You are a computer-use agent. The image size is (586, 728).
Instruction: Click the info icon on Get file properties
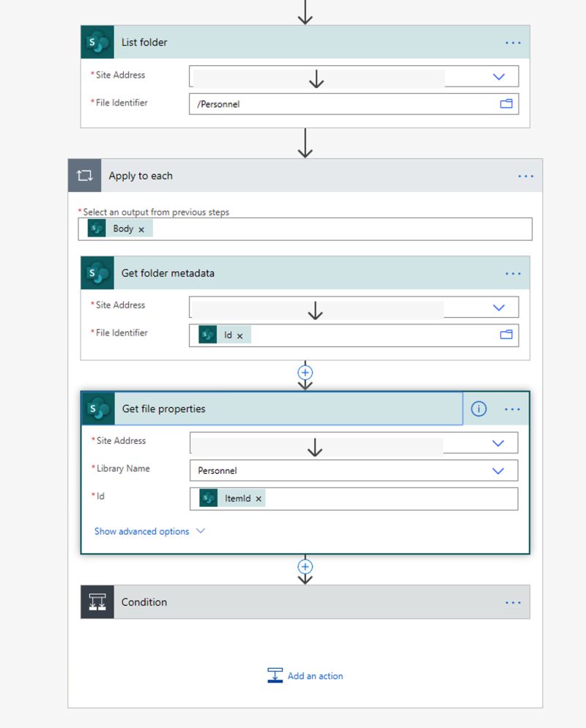[478, 409]
